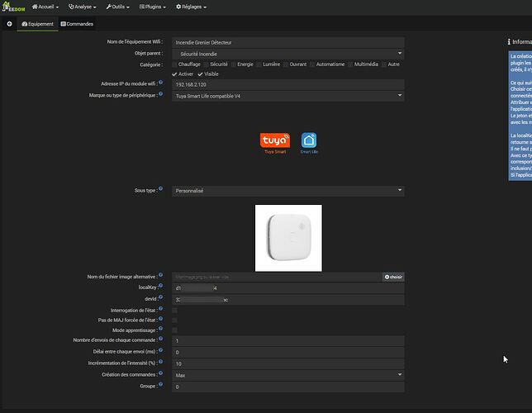Viewport: 532px width, 413px height.
Task: Check the Interrogation de l'état box
Action: tap(175, 310)
